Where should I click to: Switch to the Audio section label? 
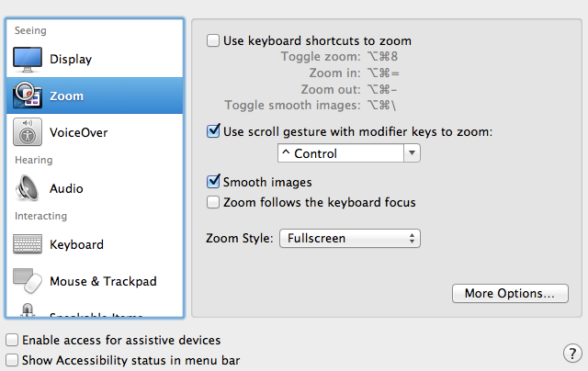pos(66,188)
